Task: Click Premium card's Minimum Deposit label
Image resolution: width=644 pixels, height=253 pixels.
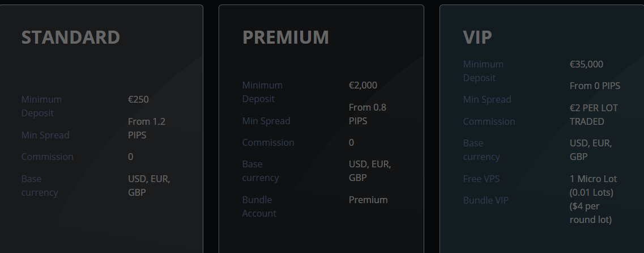Action: (x=262, y=92)
